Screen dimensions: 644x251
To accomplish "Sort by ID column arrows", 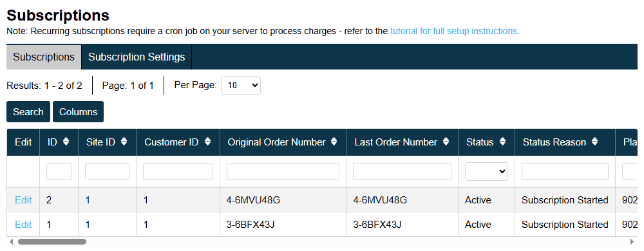I will [66, 142].
